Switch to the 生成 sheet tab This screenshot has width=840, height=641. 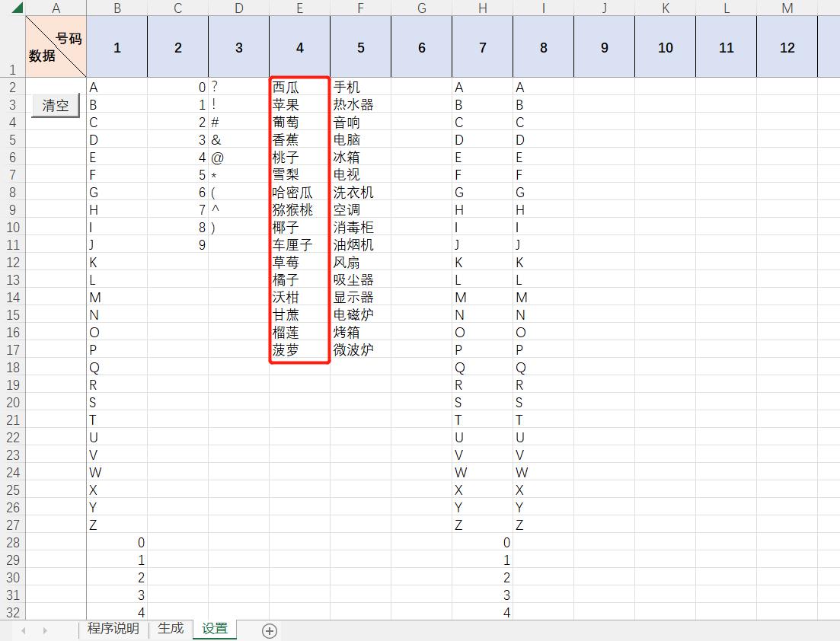(169, 630)
